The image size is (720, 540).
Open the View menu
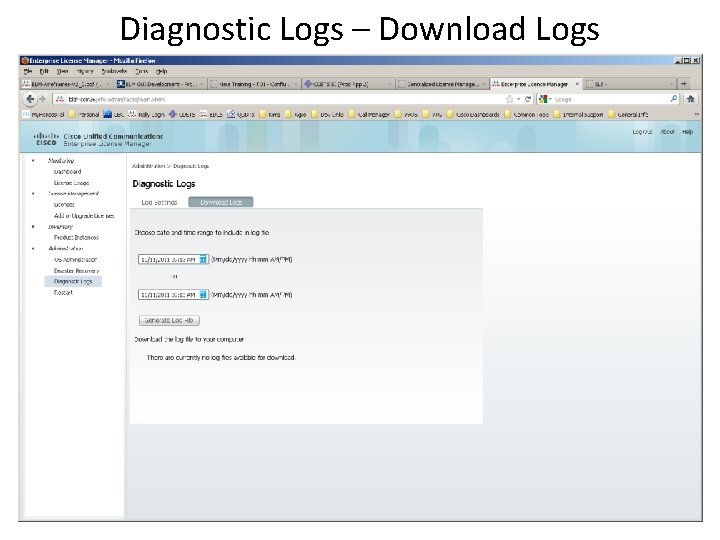click(x=62, y=71)
